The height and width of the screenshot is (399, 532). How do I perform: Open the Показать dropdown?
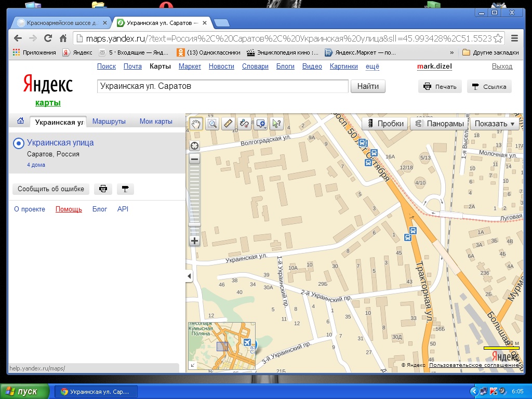495,124
